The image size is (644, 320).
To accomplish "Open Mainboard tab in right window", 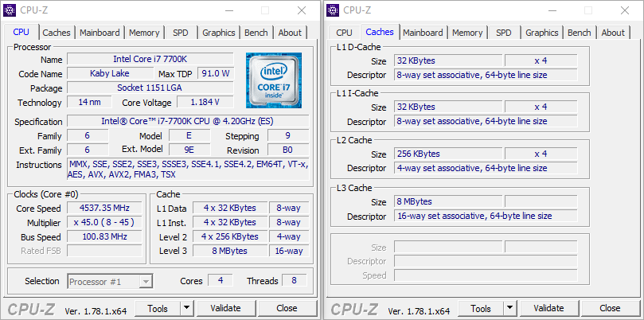I will pos(423,33).
